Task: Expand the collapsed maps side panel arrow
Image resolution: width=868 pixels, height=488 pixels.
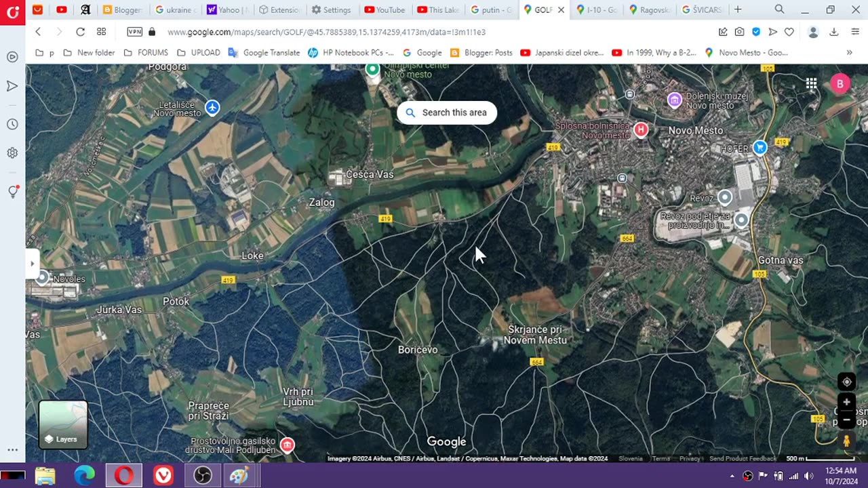Action: click(x=32, y=264)
